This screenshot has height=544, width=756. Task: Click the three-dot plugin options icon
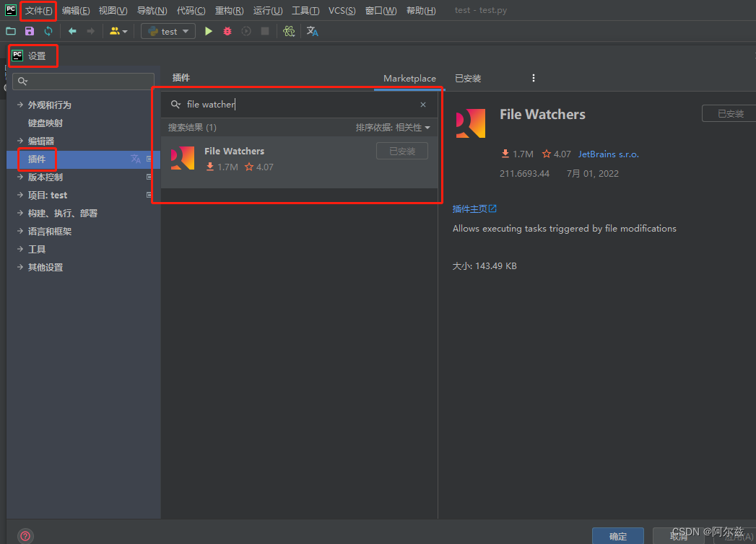click(534, 78)
